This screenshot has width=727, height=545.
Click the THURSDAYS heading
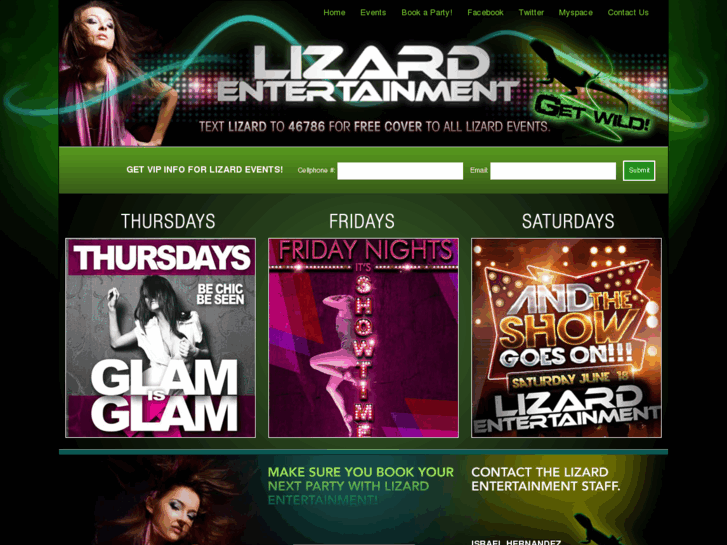click(x=168, y=221)
